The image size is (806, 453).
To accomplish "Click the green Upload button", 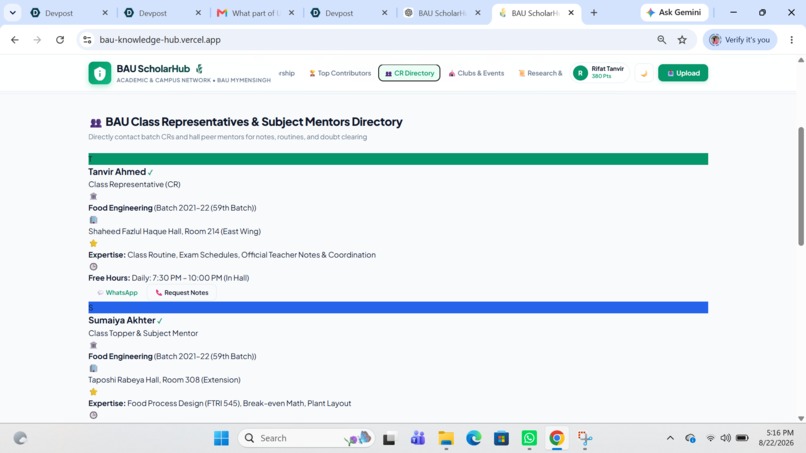I will pos(683,73).
